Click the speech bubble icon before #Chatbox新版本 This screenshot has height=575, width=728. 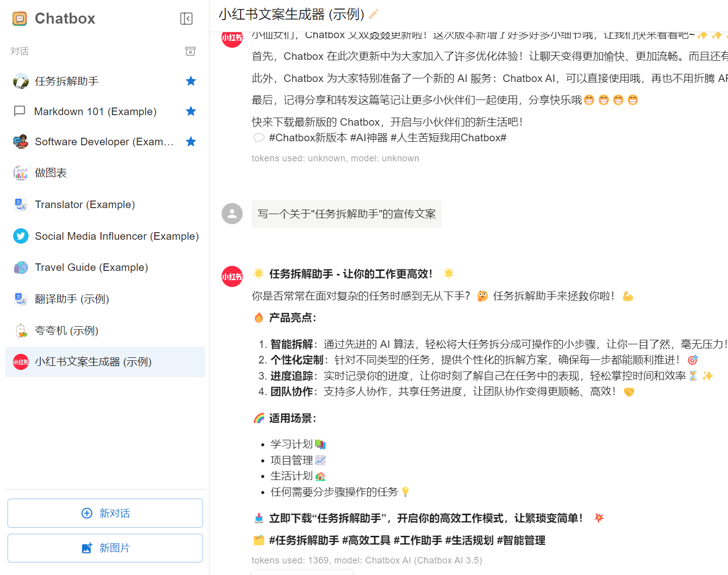[259, 138]
